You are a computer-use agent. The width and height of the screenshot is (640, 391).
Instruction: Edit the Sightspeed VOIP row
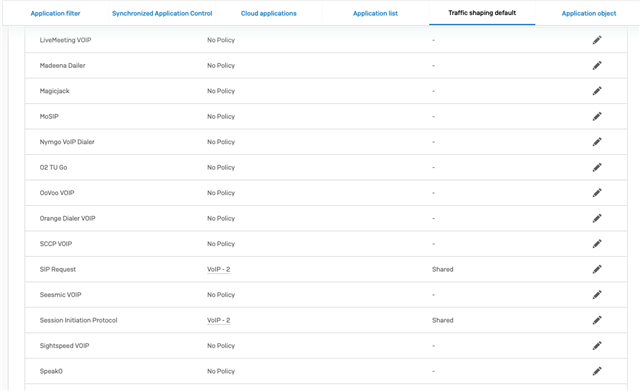point(597,346)
